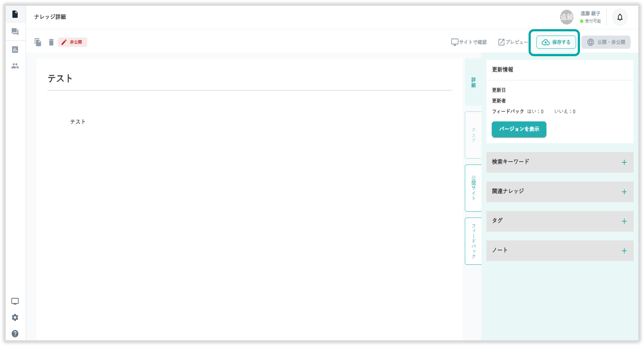Viewport: 644px width, 346px height.
Task: Open notifications bell icon
Action: point(620,17)
